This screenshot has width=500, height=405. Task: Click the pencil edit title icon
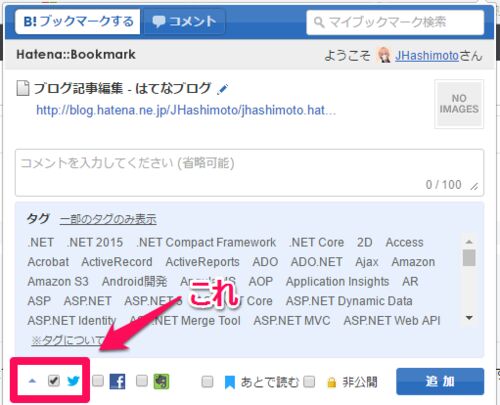(x=222, y=89)
